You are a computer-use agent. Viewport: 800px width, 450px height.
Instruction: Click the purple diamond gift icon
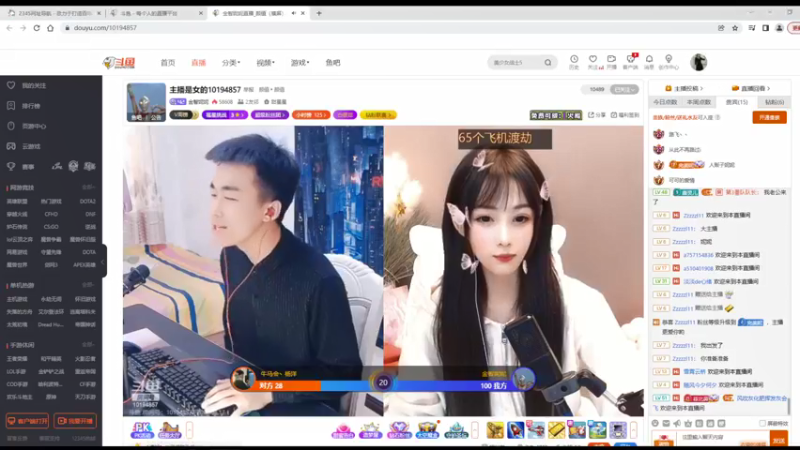(399, 430)
